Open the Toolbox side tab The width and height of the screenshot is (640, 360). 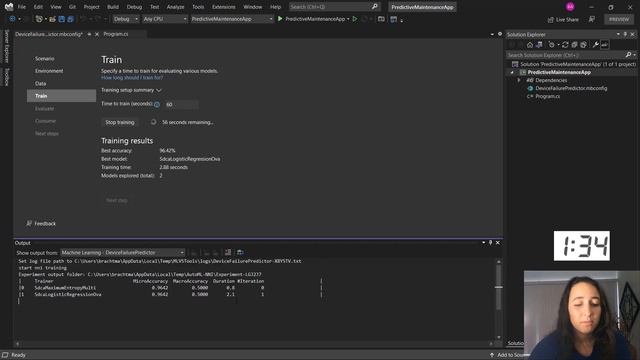coord(7,77)
